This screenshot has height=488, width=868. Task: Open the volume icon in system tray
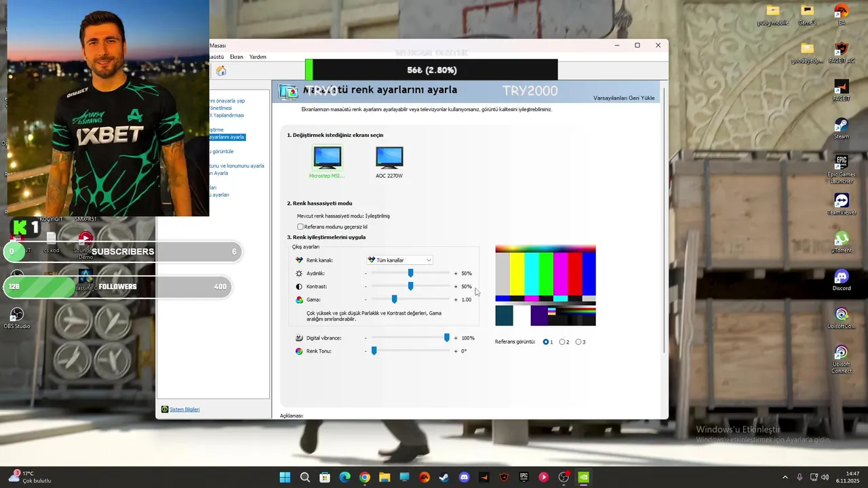pyautogui.click(x=827, y=477)
